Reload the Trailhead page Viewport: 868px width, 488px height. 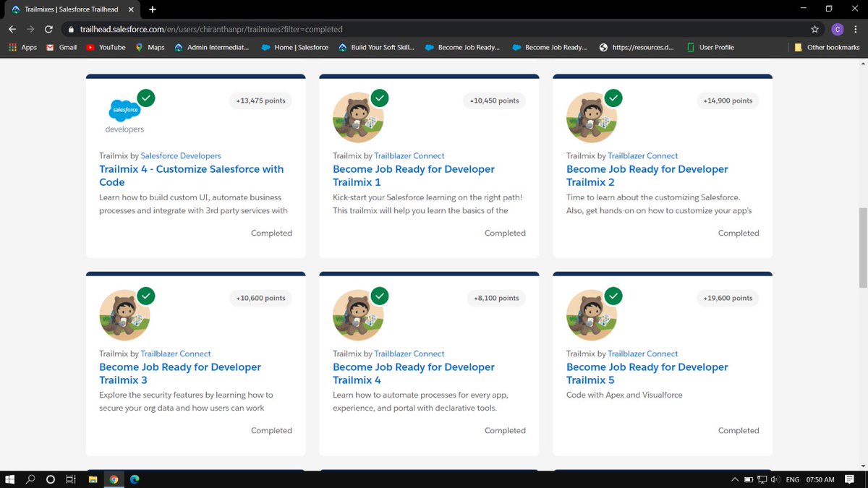48,30
